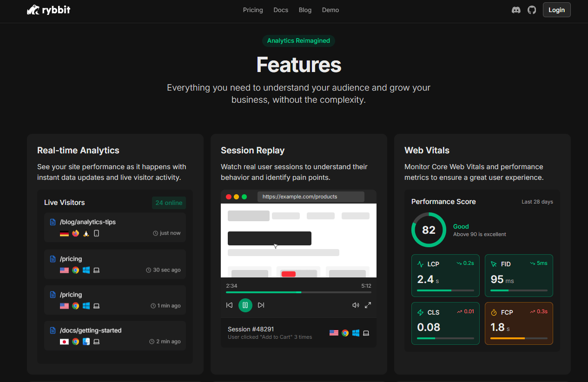Open the Blog page from the navigation

[x=305, y=10]
